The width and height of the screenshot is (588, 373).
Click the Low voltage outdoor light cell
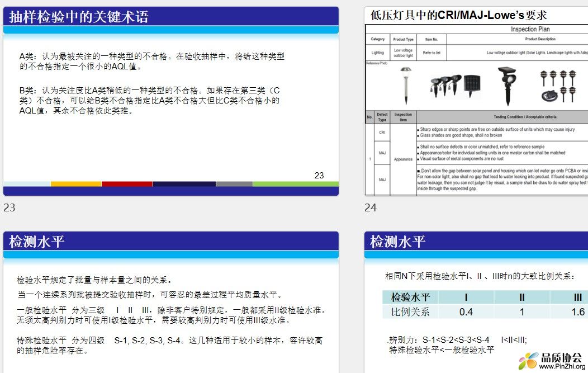[403, 53]
